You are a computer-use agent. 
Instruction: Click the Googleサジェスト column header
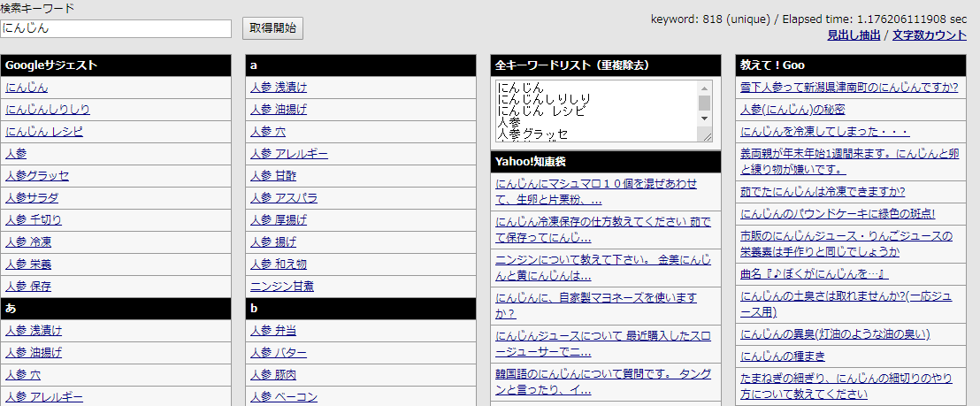[116, 65]
